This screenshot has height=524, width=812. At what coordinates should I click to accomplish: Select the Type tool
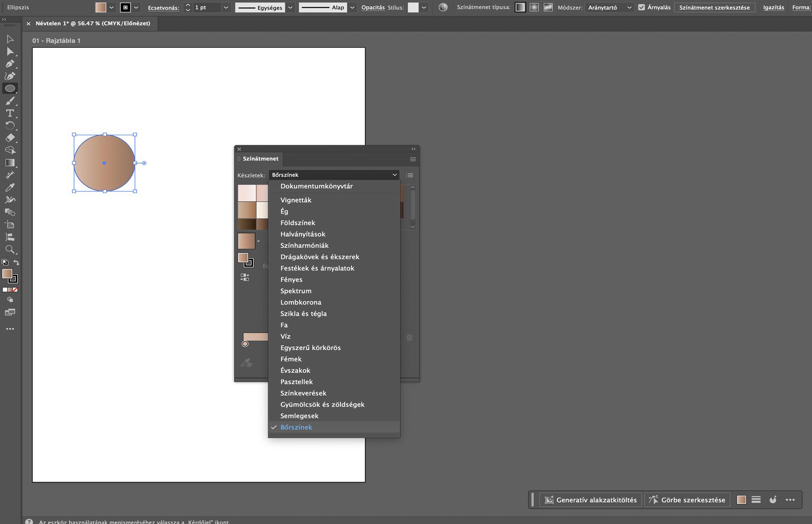(10, 113)
